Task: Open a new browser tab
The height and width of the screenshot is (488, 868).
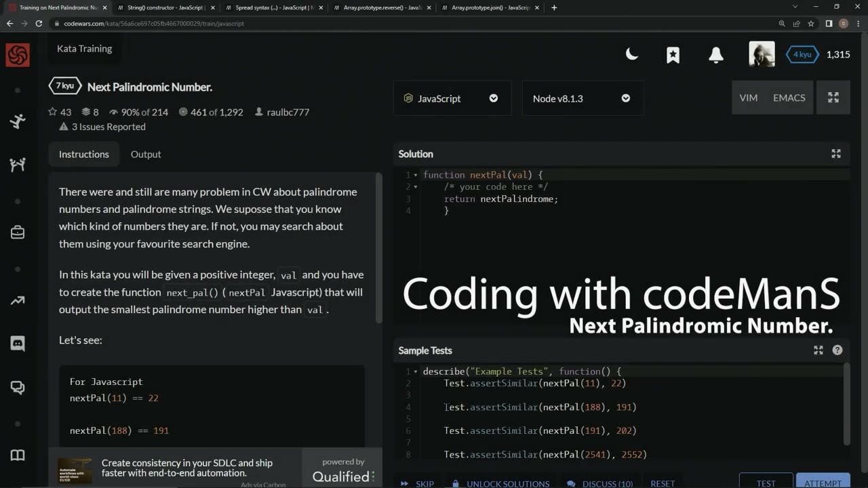Action: pos(554,7)
